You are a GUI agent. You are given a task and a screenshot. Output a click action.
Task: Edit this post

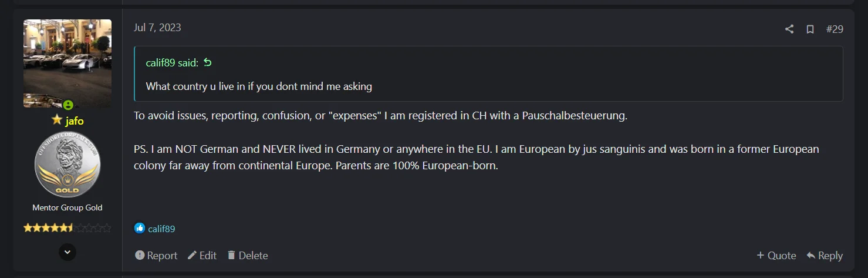(x=202, y=255)
